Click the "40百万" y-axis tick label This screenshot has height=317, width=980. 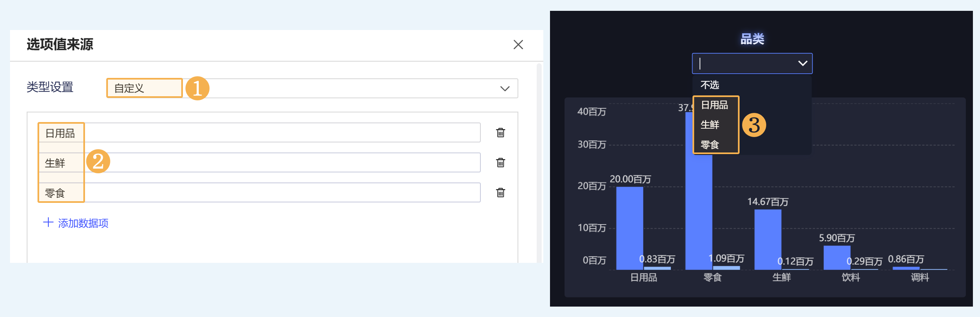pos(592,112)
